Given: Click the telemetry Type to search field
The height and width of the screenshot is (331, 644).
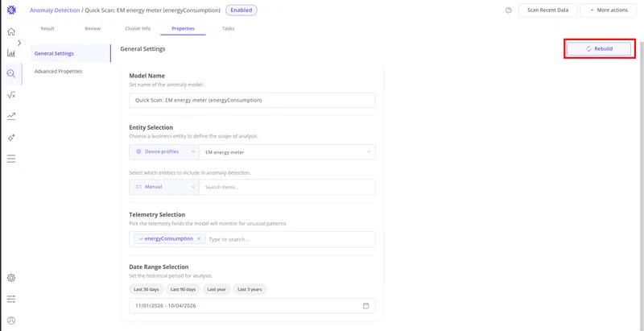Looking at the screenshot, I should (290, 239).
